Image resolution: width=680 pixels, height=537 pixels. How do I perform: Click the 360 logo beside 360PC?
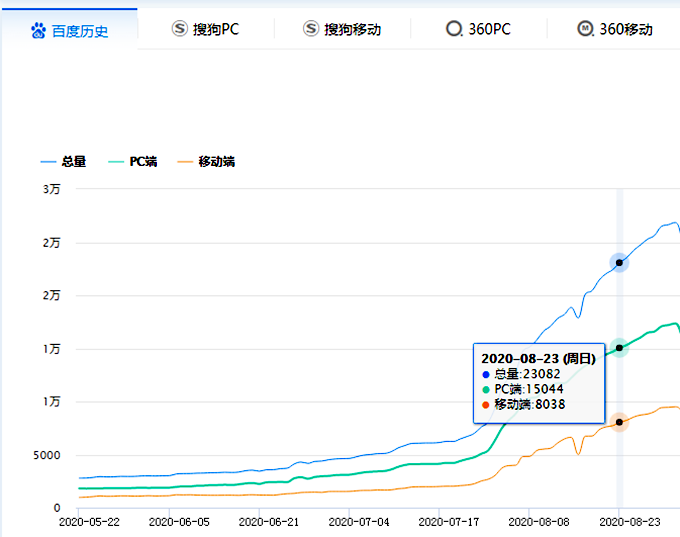point(454,29)
